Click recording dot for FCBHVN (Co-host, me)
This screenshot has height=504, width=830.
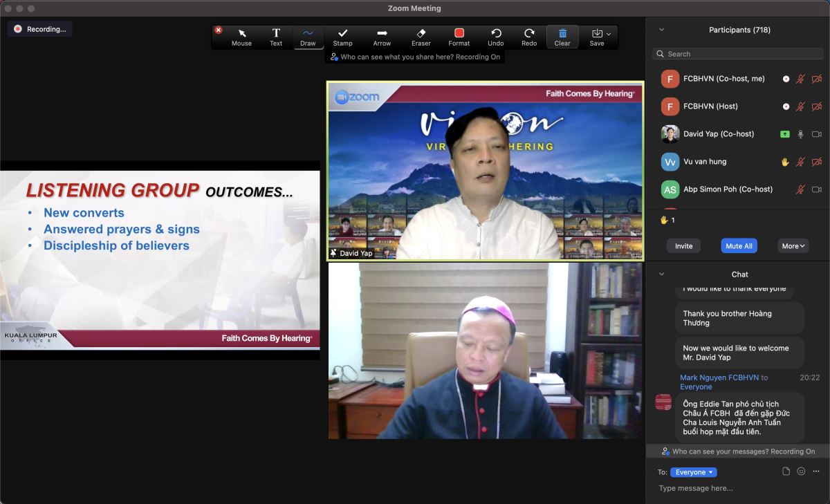pos(786,79)
